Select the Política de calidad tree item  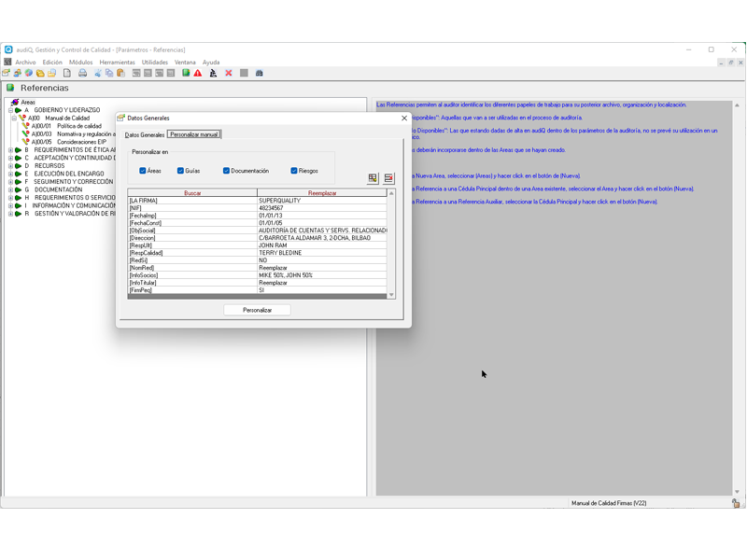point(79,126)
